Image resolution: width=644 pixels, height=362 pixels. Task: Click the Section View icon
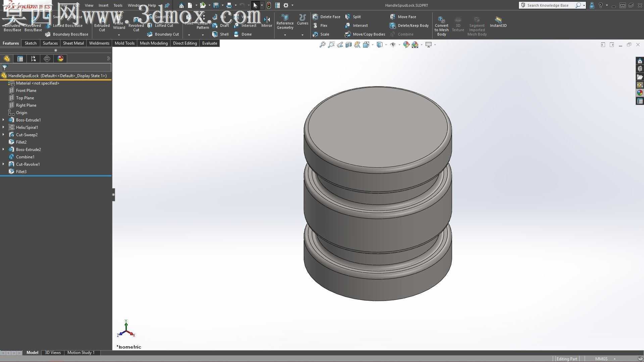tap(349, 45)
